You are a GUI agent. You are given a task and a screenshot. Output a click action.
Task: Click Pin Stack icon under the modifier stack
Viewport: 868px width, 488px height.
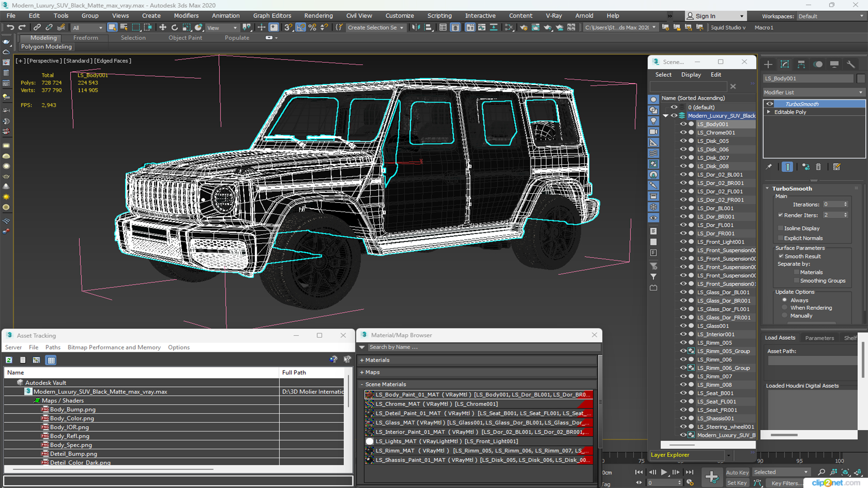point(769,167)
